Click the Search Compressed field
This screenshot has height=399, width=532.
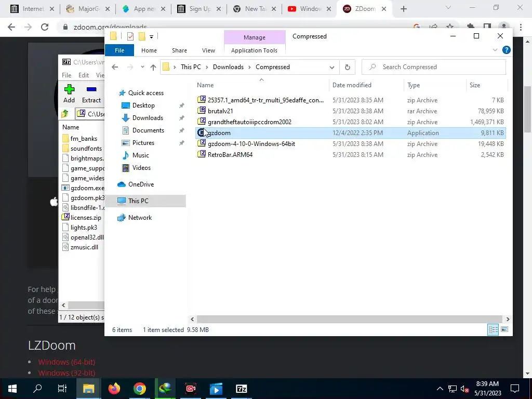point(434,67)
